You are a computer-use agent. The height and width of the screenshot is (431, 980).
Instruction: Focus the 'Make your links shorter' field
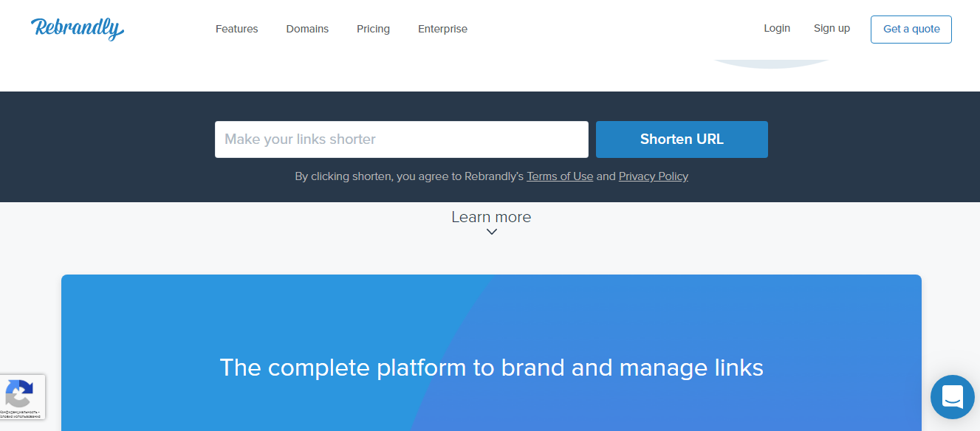point(401,139)
